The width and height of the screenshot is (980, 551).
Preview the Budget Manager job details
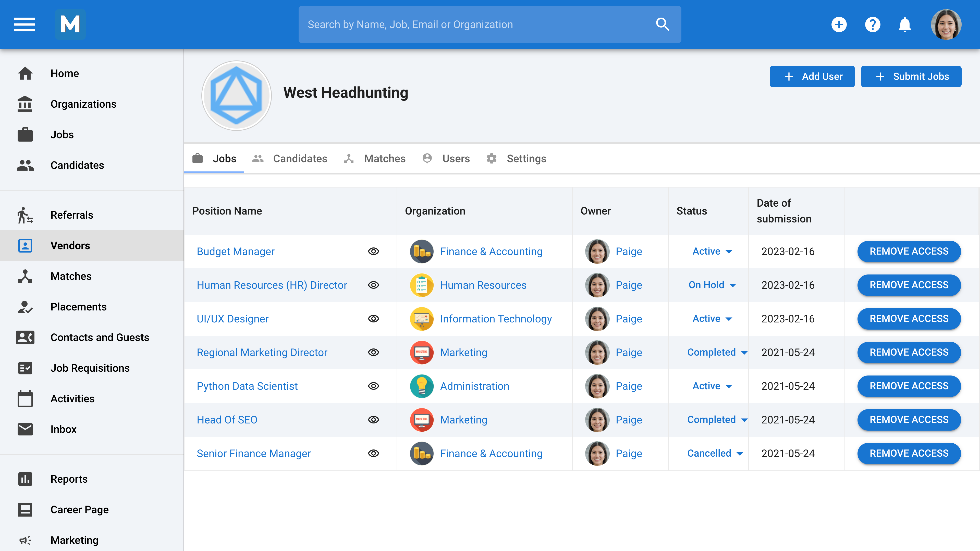(x=374, y=251)
